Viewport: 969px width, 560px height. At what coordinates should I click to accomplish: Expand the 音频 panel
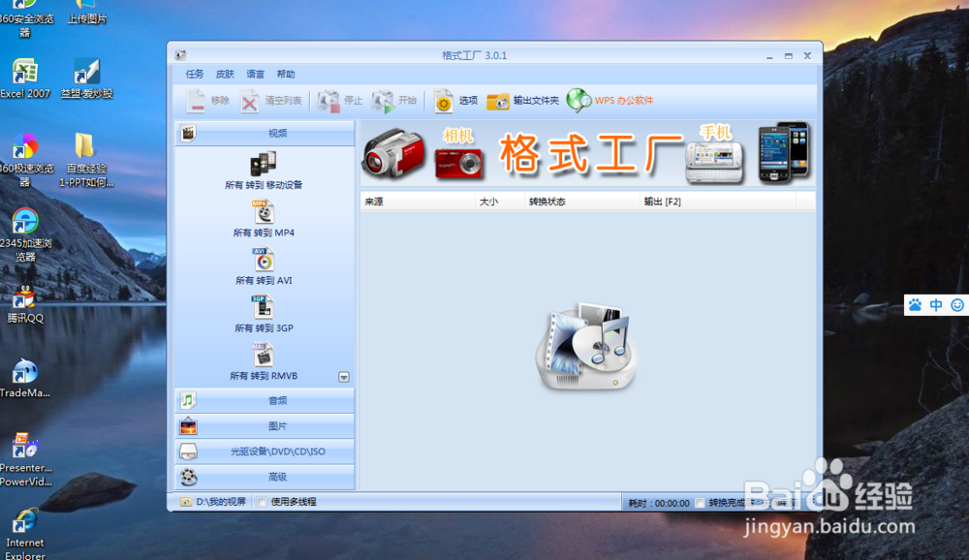click(x=266, y=400)
